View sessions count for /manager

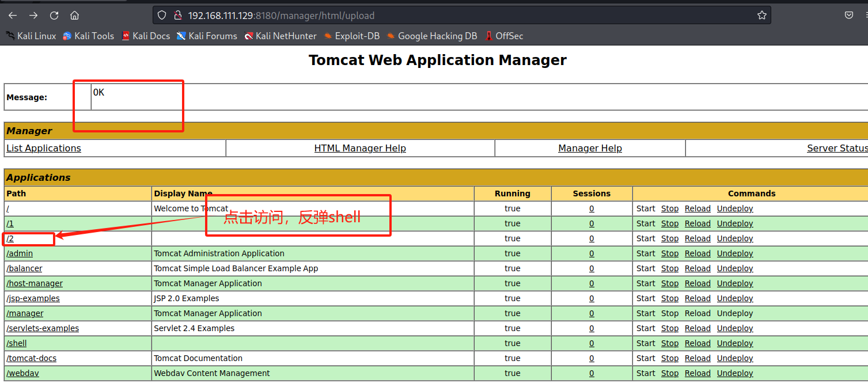[592, 313]
